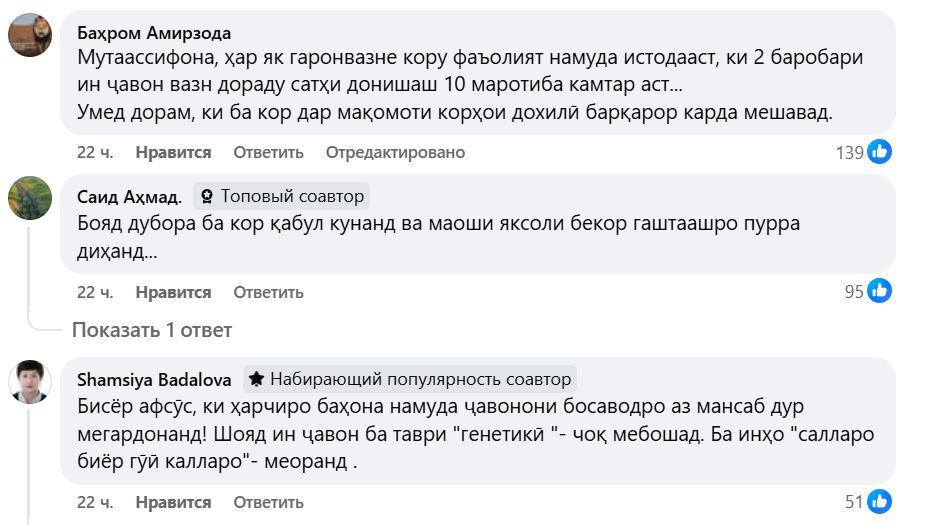Viewport: 937px width, 525px height.
Task: Click the Набирающий популярность соавтор star badge
Action: pos(410,379)
